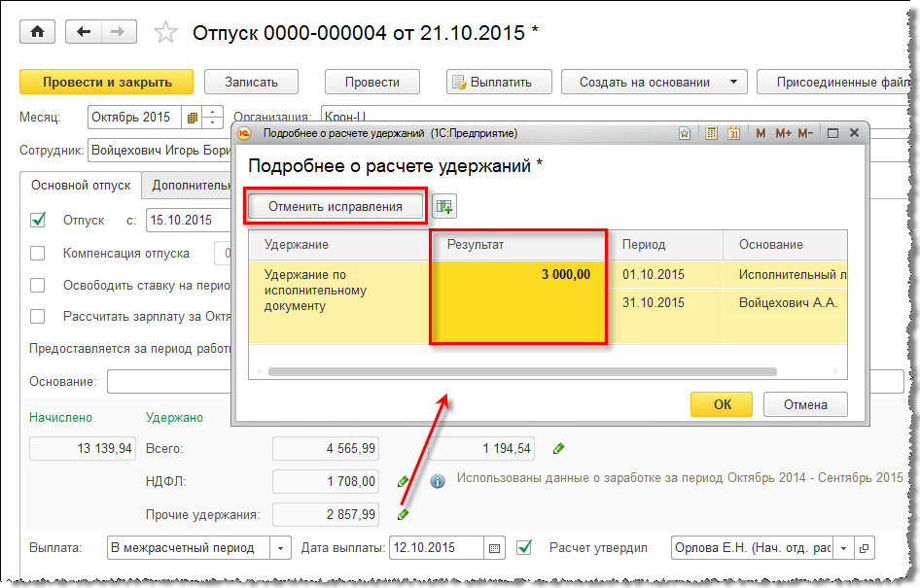Click green pencil next to НДФЛ

click(x=403, y=481)
